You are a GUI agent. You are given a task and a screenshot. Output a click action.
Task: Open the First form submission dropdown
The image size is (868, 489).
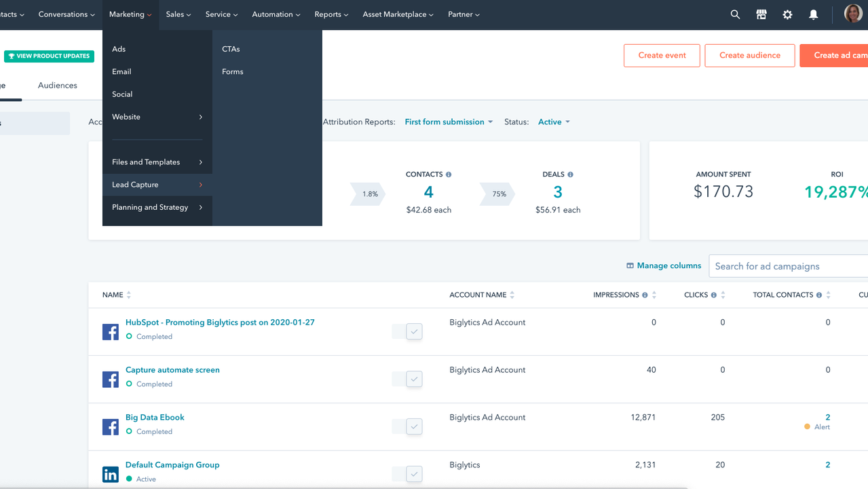(x=449, y=122)
